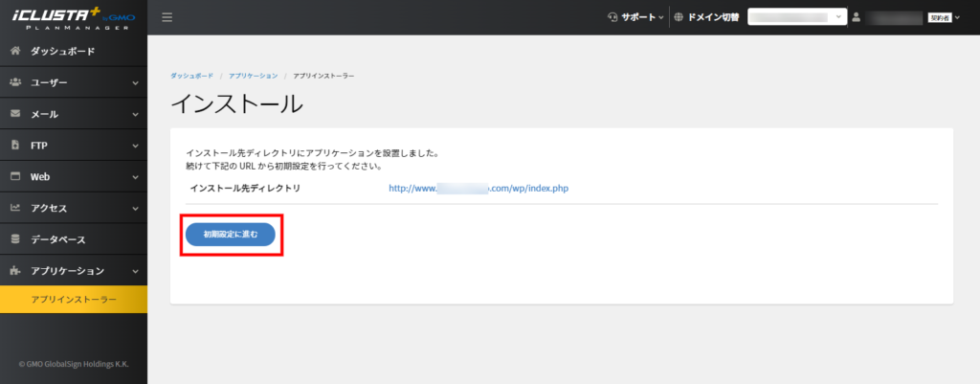980x384 pixels.
Task: Open the Web sidebar menu
Action: (74, 176)
